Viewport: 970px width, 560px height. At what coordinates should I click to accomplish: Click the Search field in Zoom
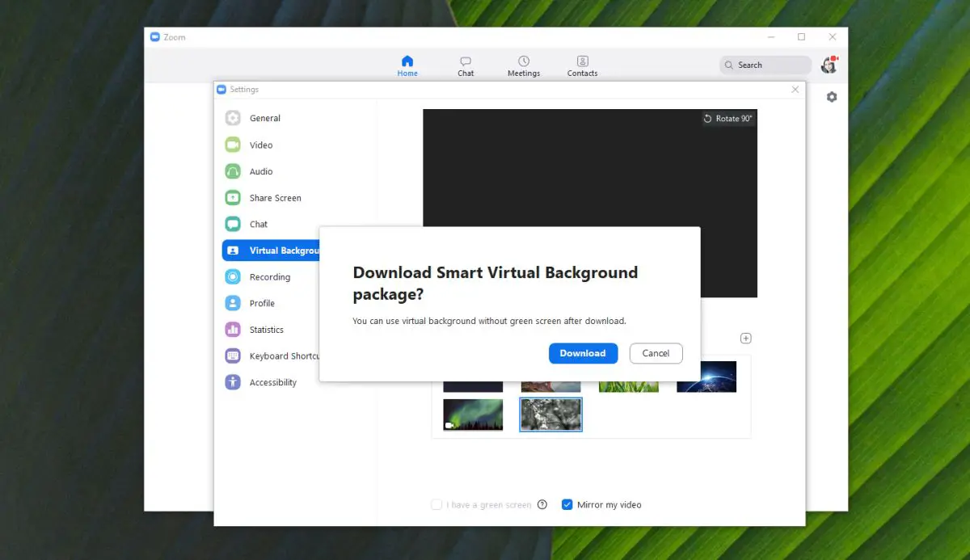coord(765,65)
